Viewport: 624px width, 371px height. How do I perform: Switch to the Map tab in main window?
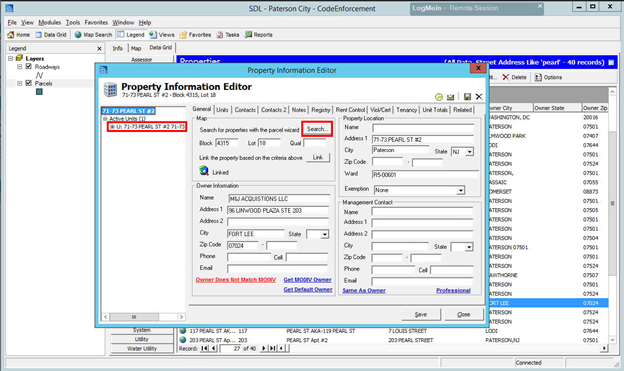[136, 48]
